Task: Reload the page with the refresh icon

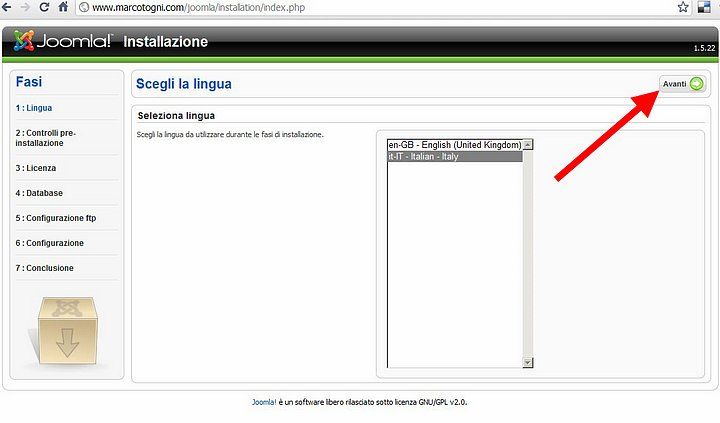Action: tap(44, 7)
